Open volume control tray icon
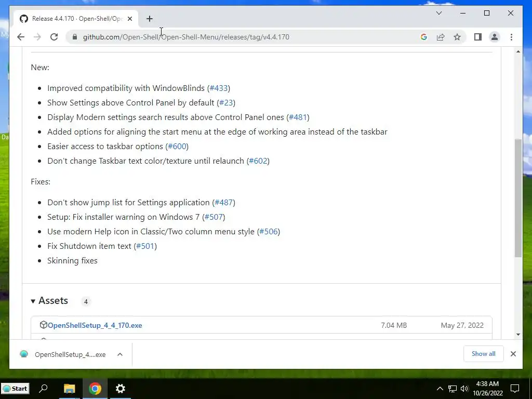The height and width of the screenshot is (399, 532). (464, 389)
